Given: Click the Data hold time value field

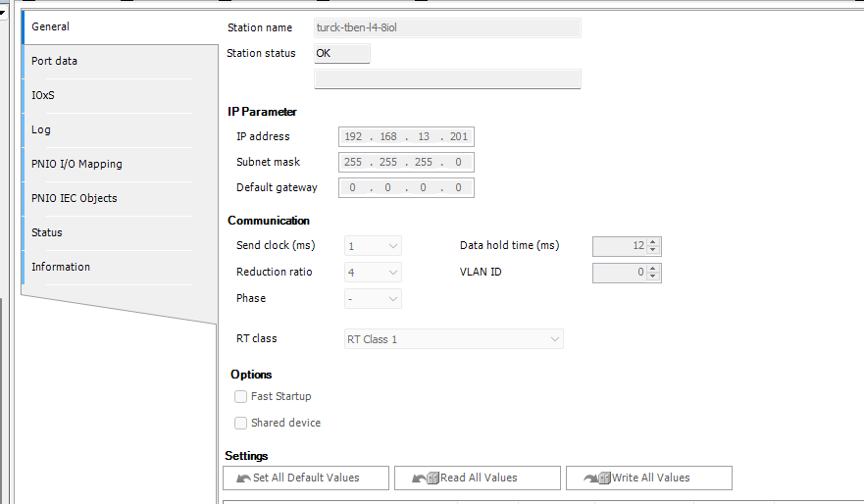Looking at the screenshot, I should click(x=620, y=246).
